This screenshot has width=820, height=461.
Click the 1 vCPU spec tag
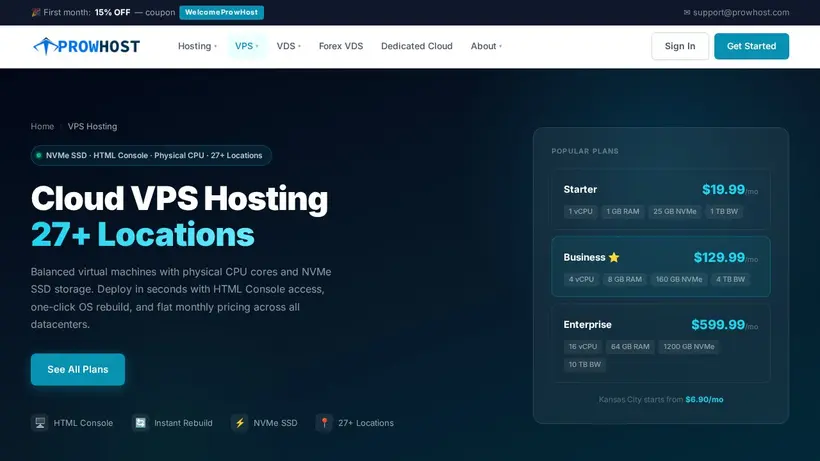(x=580, y=212)
